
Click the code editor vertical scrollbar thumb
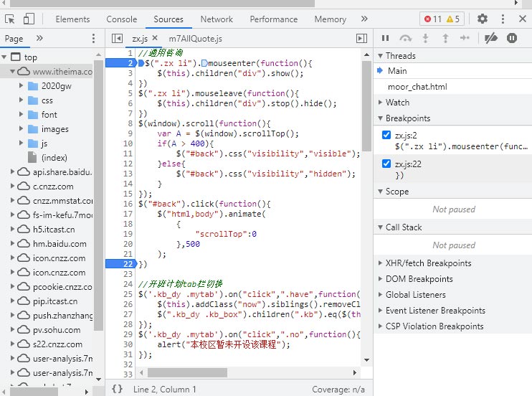[x=366, y=105]
